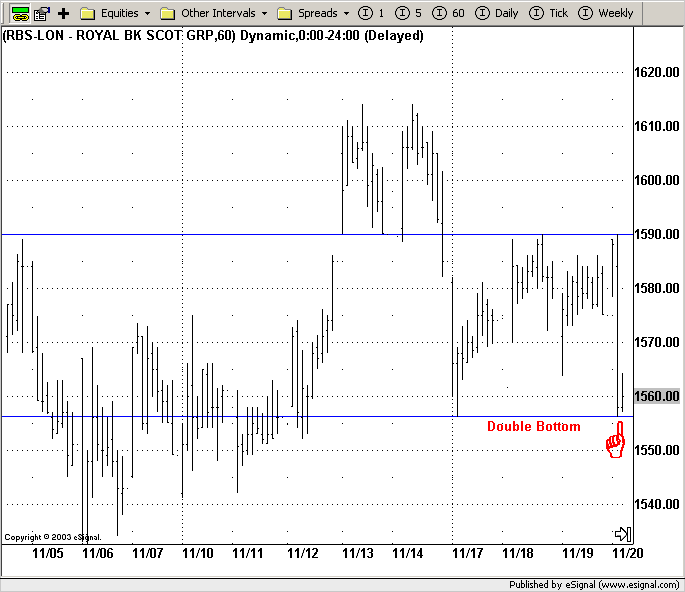Click the highlighted 1560.00 price label
685x592 pixels.
pyautogui.click(x=657, y=396)
